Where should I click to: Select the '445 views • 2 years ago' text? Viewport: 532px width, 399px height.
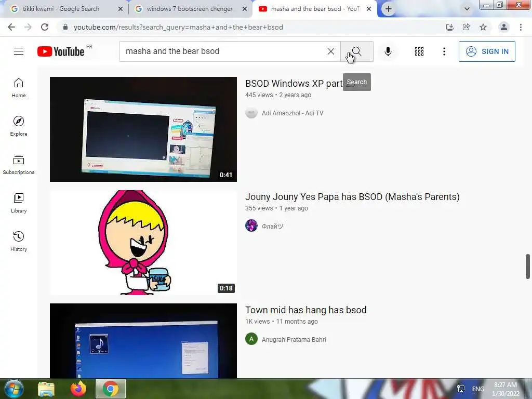coord(278,95)
